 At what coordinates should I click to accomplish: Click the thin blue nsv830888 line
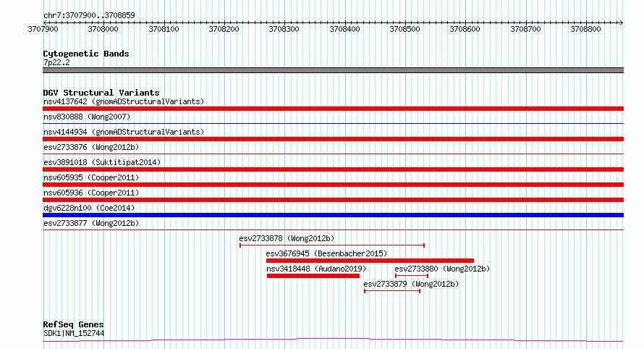(333, 123)
